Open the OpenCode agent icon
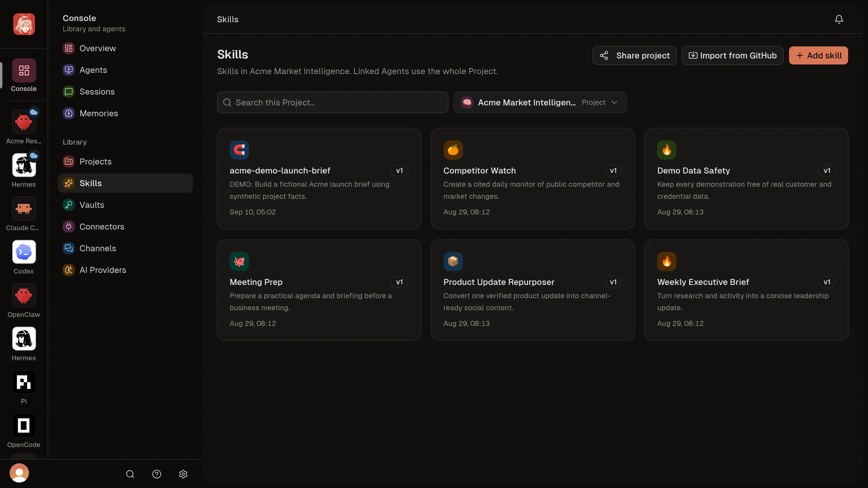This screenshot has height=488, width=868. click(24, 425)
